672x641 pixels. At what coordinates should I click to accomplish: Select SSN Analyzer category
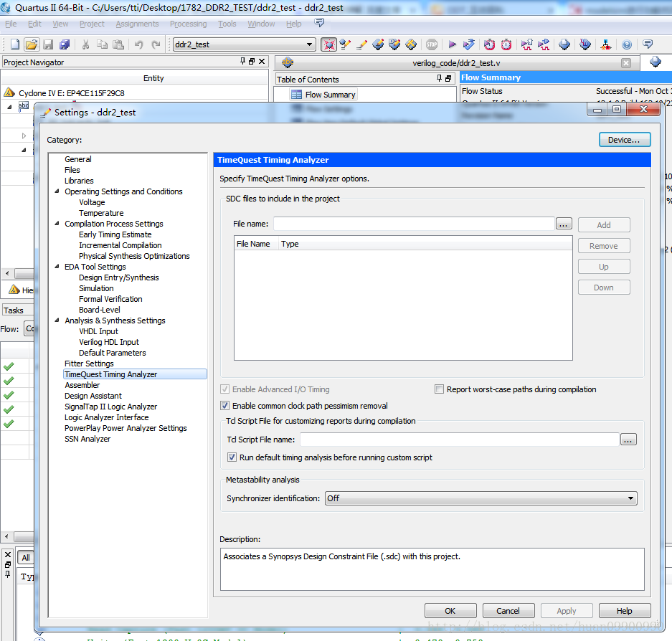point(87,439)
